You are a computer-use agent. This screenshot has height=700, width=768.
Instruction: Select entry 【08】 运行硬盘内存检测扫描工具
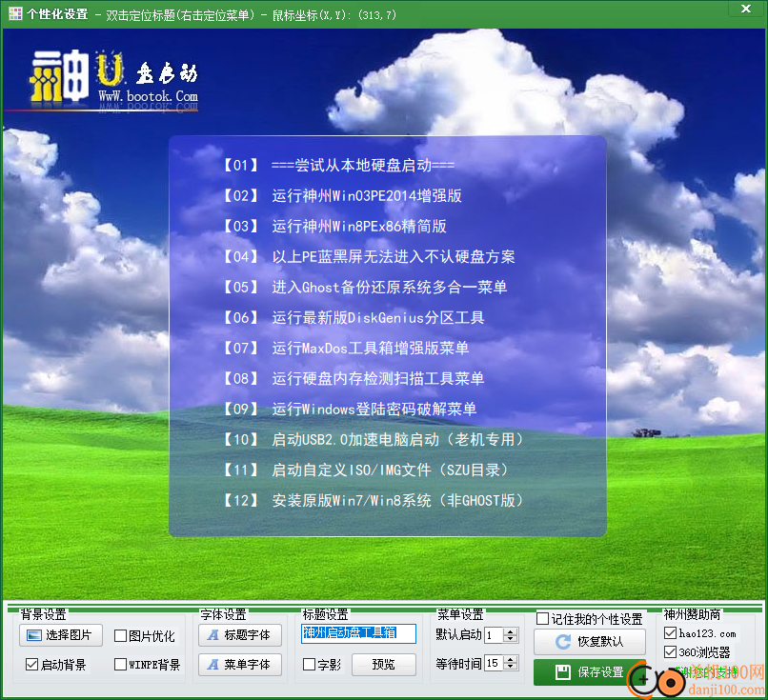pyautogui.click(x=354, y=378)
